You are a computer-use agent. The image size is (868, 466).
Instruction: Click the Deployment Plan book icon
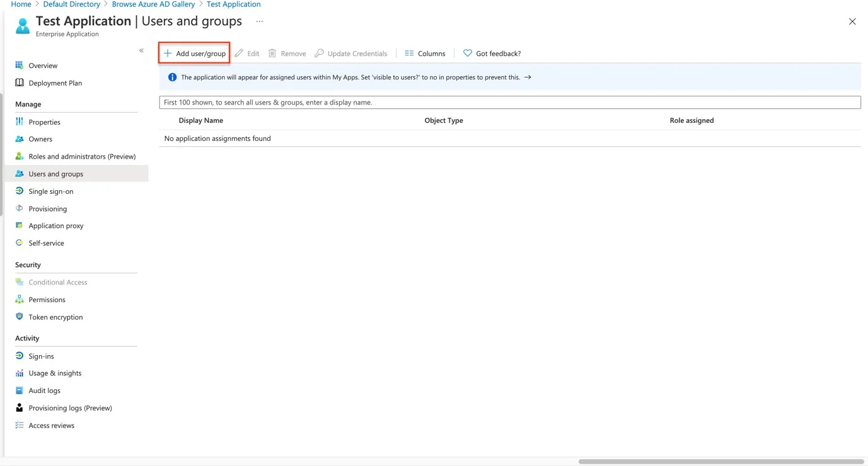pyautogui.click(x=20, y=82)
